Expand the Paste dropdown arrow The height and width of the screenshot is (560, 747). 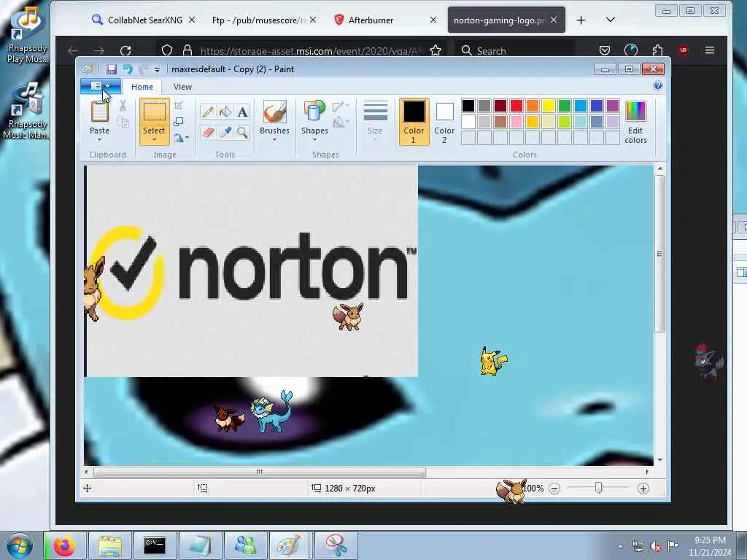tap(99, 140)
